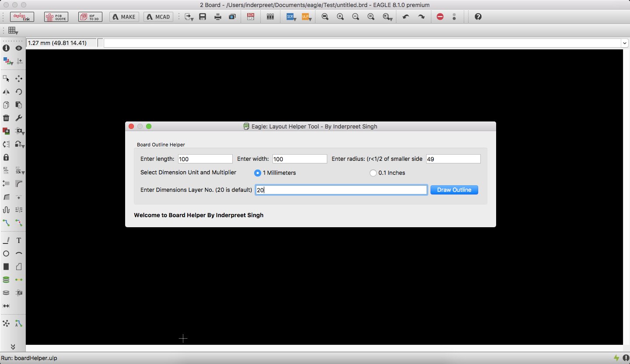
Task: Open the command line history dropdown
Action: [x=625, y=43]
